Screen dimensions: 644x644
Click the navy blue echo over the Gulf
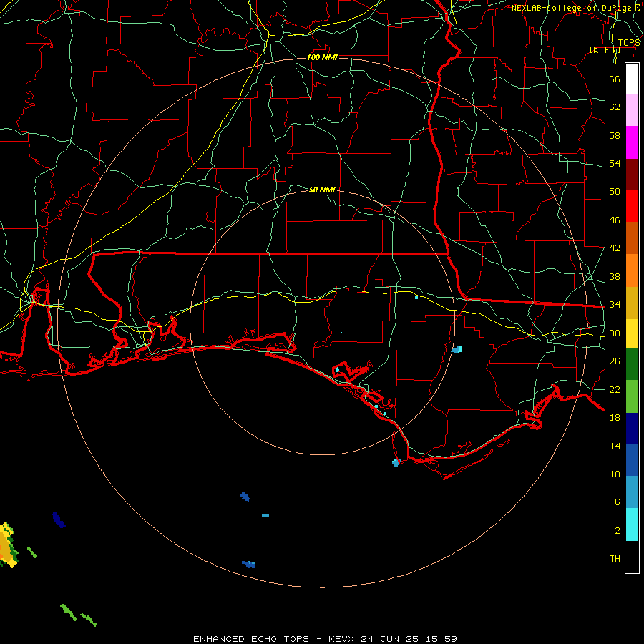click(59, 520)
